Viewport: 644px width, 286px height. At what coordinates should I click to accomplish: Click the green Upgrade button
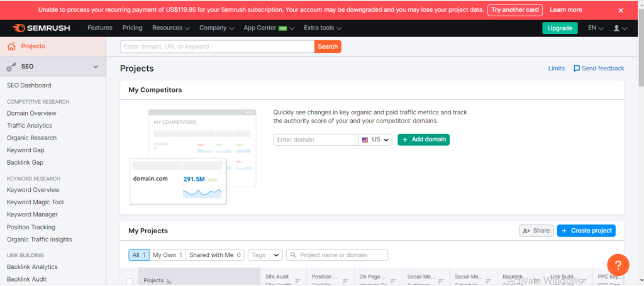pyautogui.click(x=560, y=28)
